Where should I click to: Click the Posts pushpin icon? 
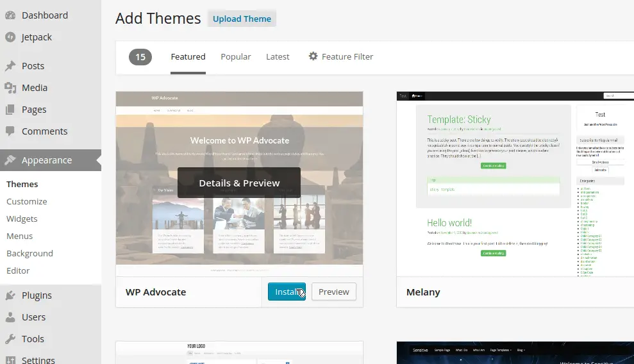(x=10, y=66)
